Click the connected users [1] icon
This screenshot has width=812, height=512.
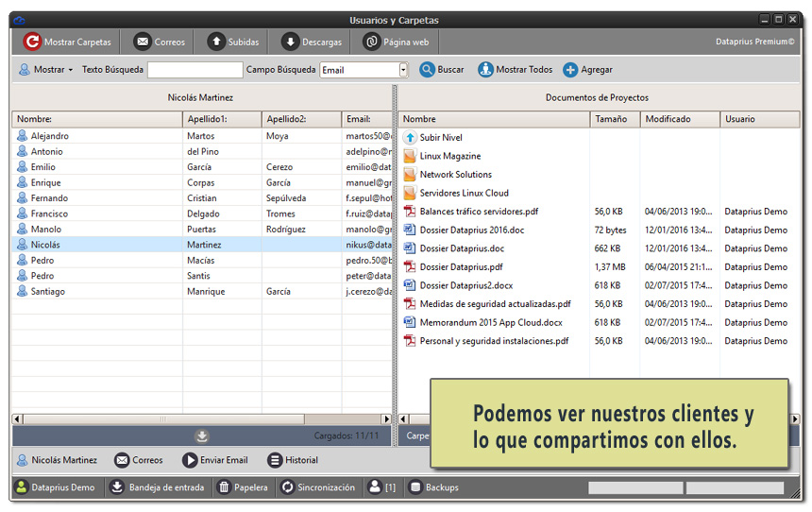click(x=375, y=486)
